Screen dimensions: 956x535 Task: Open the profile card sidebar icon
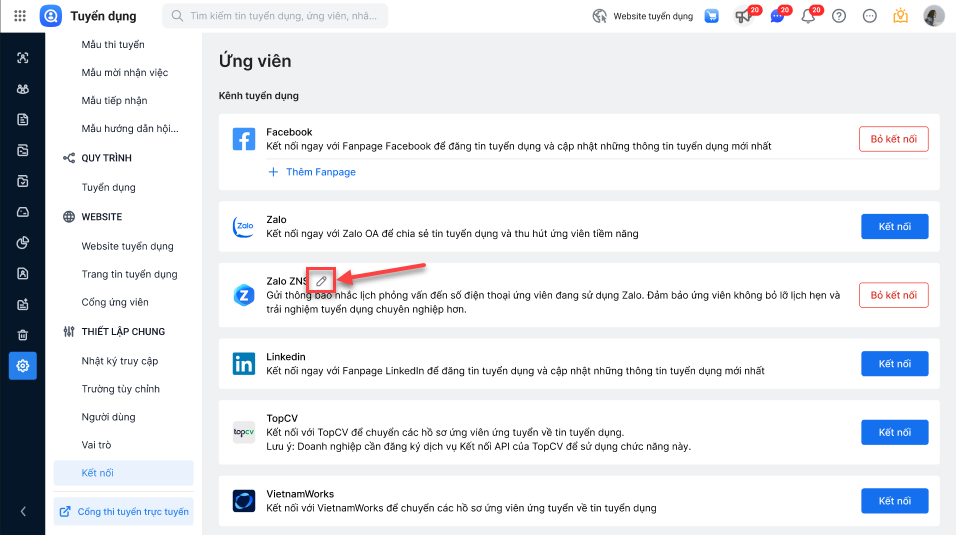click(x=23, y=273)
